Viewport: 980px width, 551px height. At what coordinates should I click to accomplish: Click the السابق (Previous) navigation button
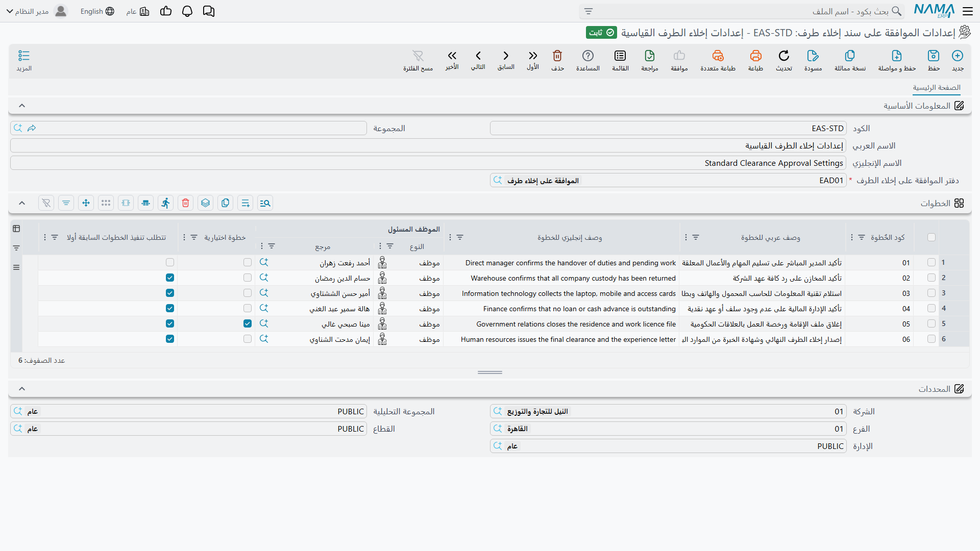click(x=506, y=60)
